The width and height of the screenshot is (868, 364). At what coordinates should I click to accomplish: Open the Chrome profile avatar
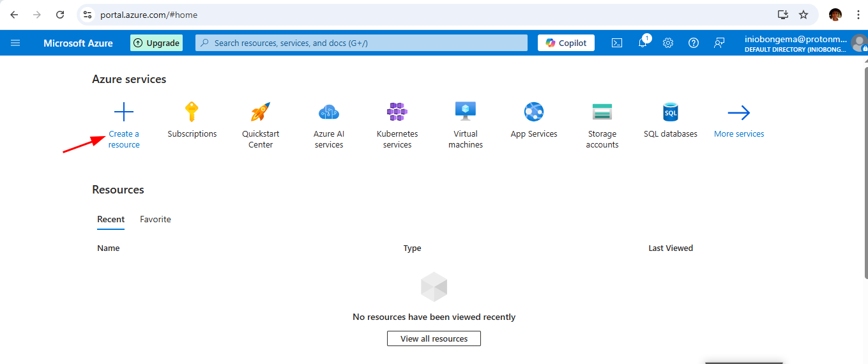point(835,15)
